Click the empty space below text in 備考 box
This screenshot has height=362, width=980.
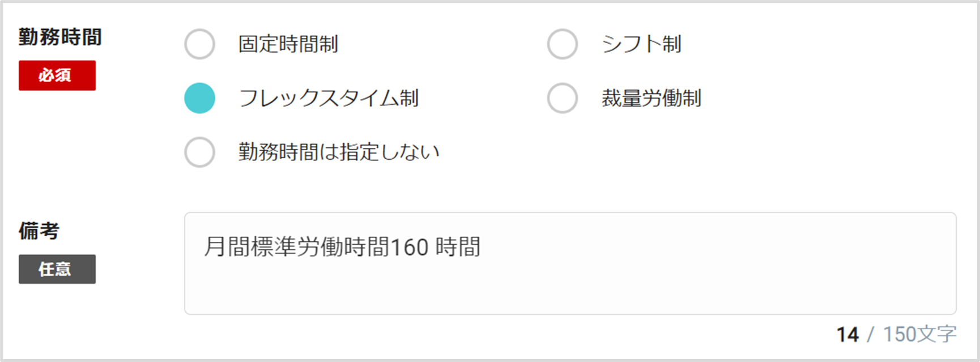570,289
